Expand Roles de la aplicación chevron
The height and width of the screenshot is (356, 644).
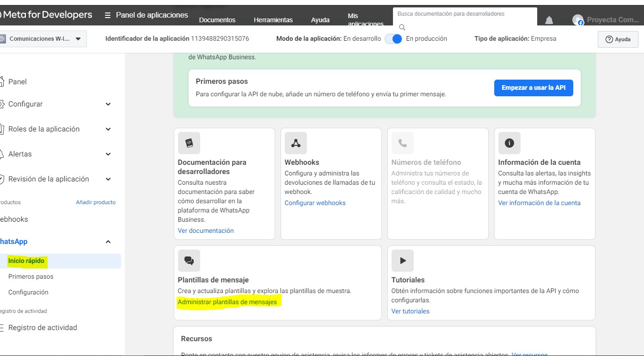click(108, 129)
